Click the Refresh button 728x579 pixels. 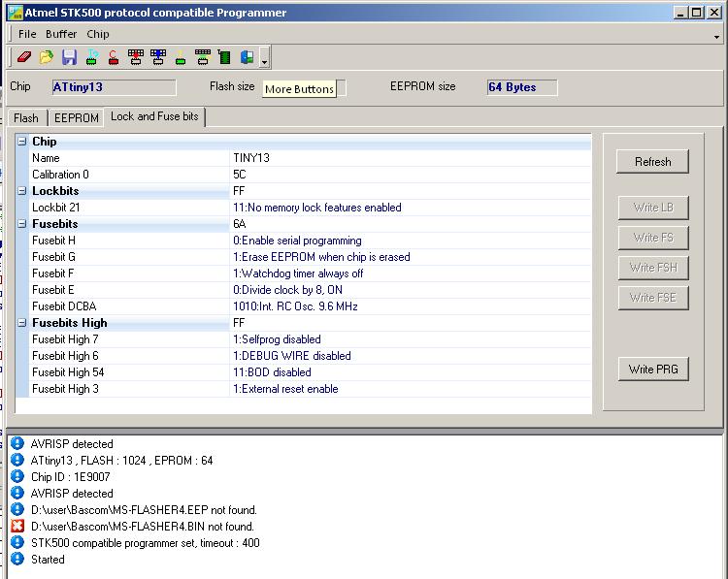pyautogui.click(x=653, y=161)
